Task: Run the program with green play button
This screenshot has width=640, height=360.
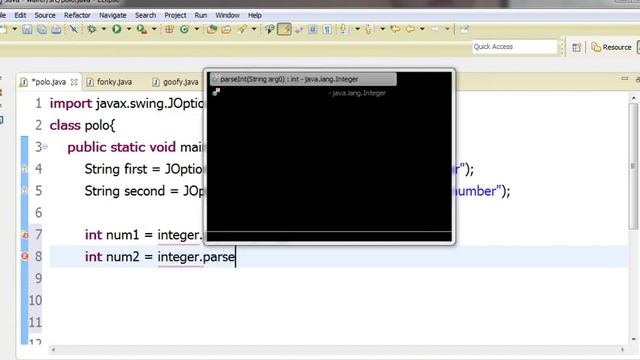Action: pos(117,29)
